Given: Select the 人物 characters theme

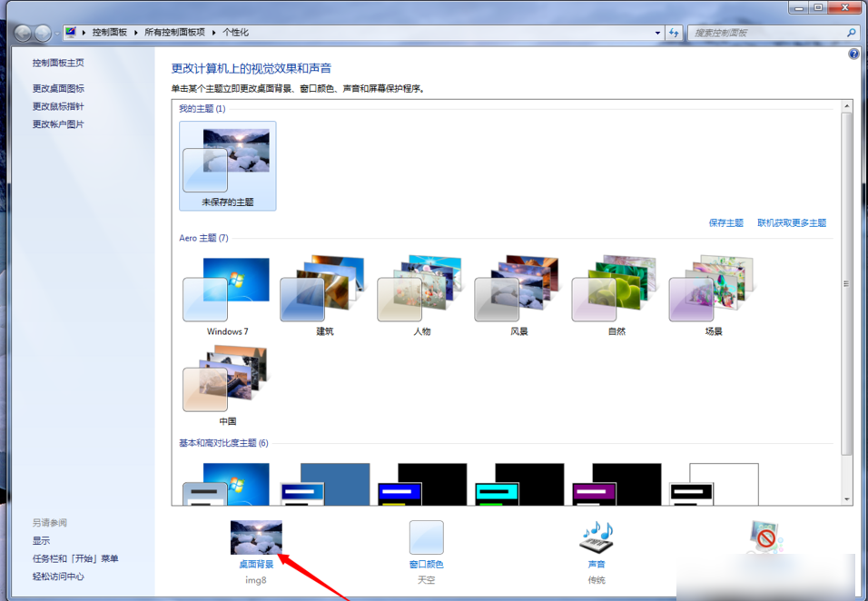Looking at the screenshot, I should 421,291.
